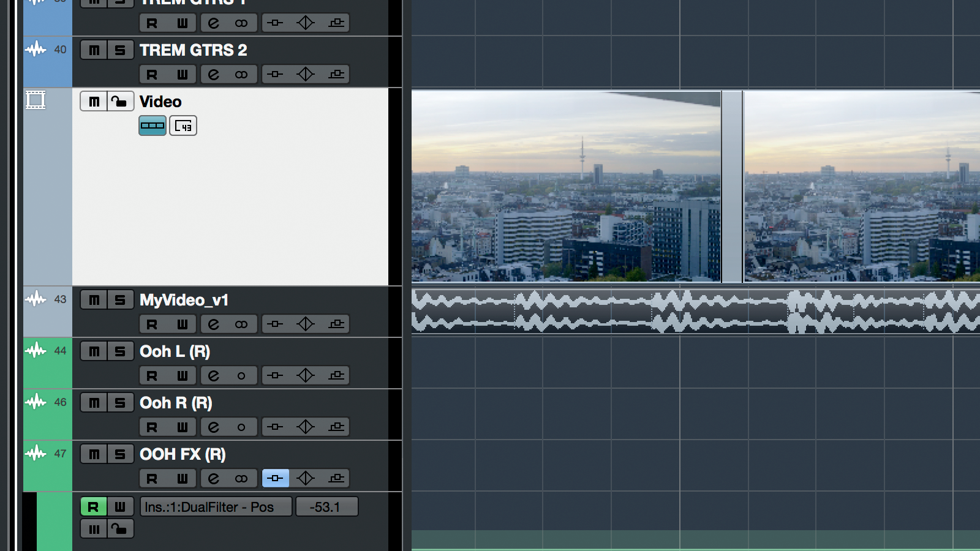Bypass EQs on Ooh R (R)
This screenshot has height=551, width=980.
[x=306, y=427]
